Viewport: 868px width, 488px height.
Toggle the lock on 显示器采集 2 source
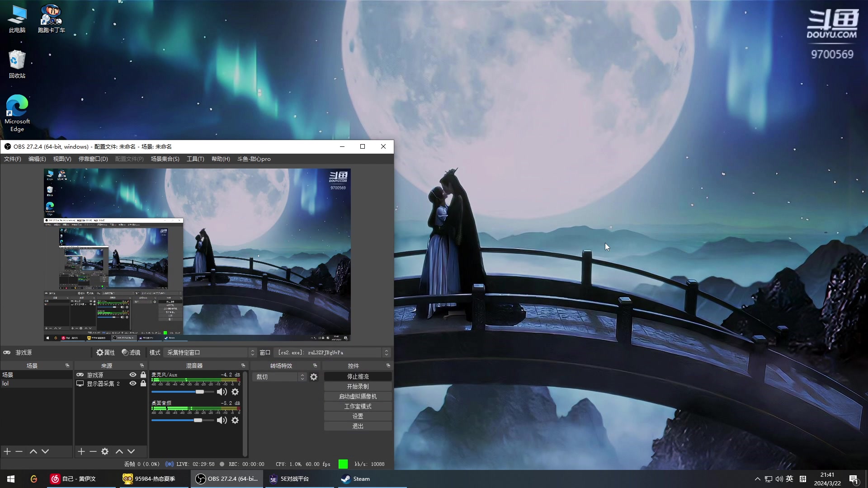(143, 383)
